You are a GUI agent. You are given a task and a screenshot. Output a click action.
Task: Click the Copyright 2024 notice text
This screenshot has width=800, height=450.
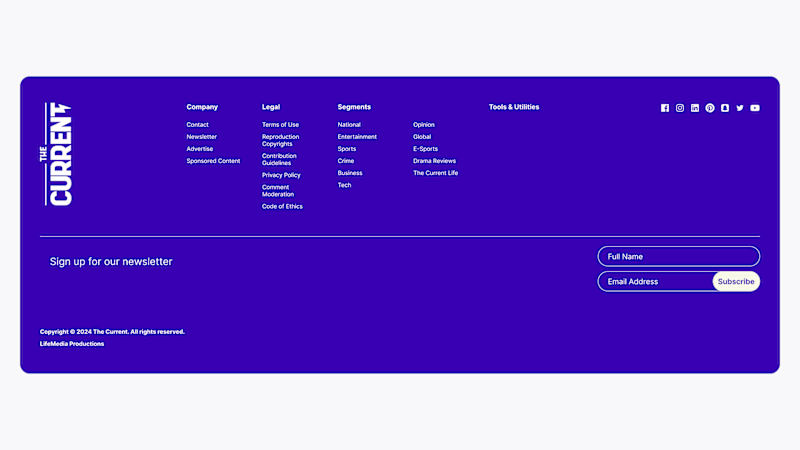[112, 332]
